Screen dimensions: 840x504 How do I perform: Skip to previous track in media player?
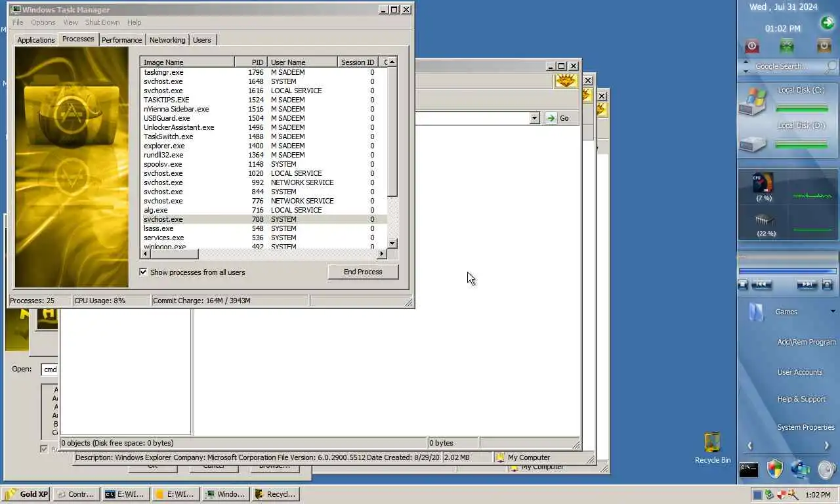point(761,284)
